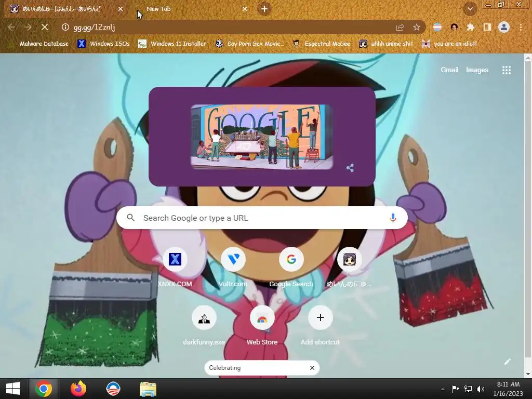Open the volume control in system tray

pyautogui.click(x=481, y=389)
